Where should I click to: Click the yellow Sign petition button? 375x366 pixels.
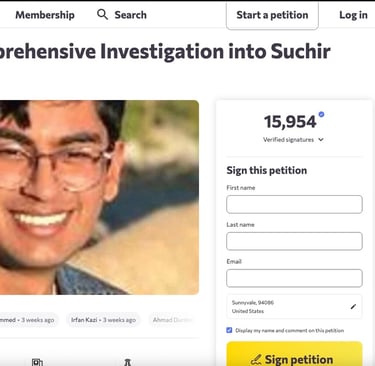tap(294, 354)
